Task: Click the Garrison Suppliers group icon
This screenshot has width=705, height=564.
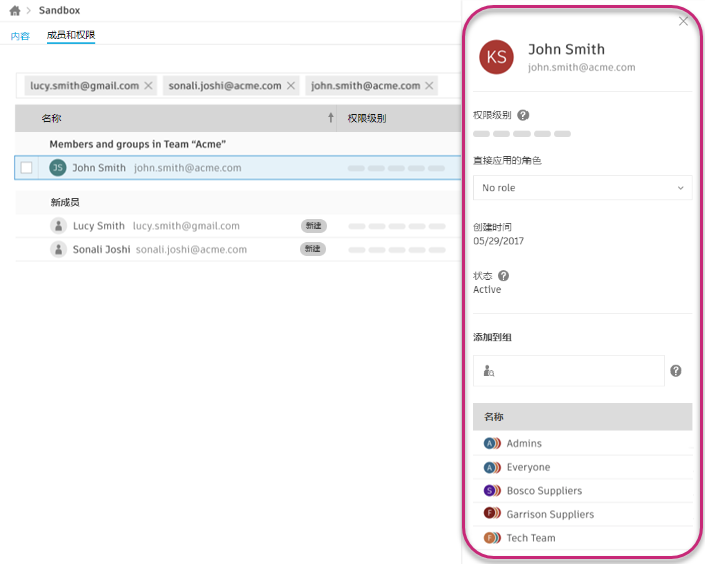Action: pyautogui.click(x=492, y=513)
